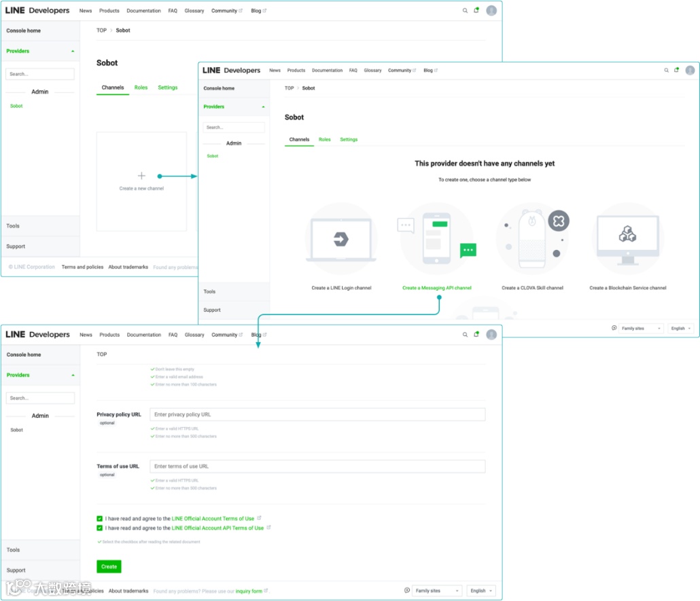This screenshot has width=700, height=601.
Task: Click the LINE Login laptop icon
Action: click(x=341, y=240)
